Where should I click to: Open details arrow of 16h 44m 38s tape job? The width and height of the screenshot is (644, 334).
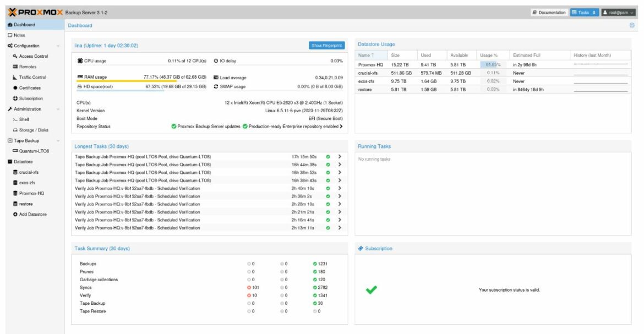(x=340, y=165)
